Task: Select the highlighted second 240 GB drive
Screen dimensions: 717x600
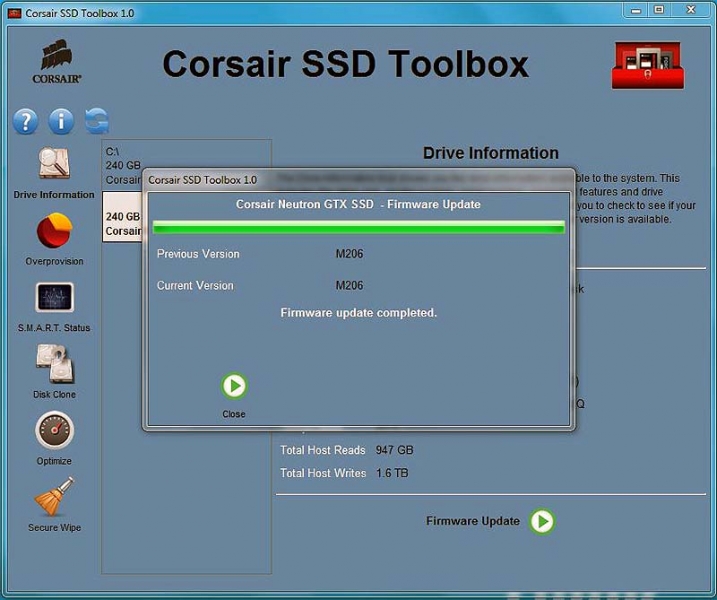Action: click(123, 223)
